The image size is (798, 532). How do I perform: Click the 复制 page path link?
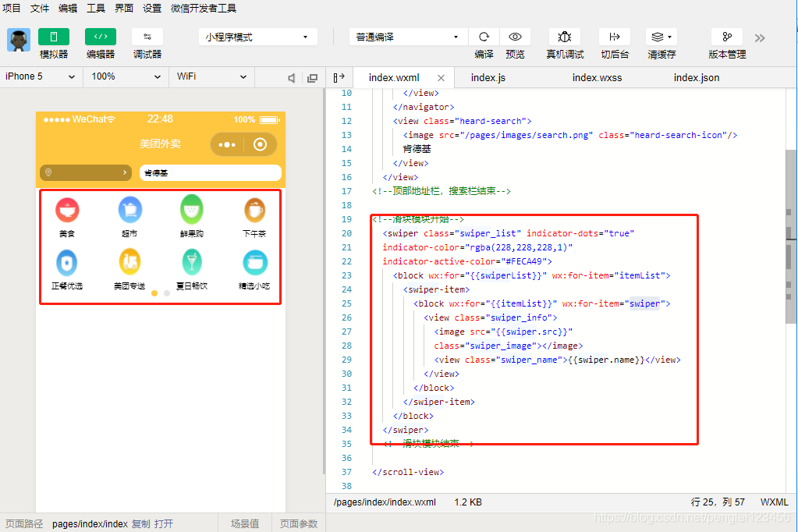141,524
